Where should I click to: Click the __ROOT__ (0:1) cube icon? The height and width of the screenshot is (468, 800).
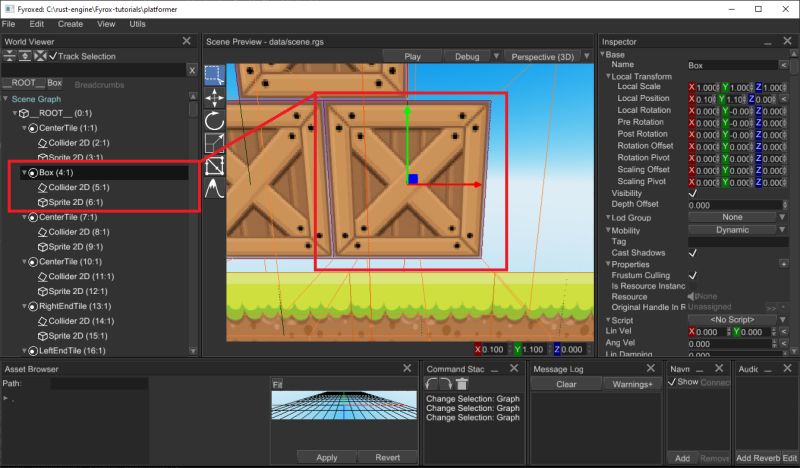(x=24, y=113)
